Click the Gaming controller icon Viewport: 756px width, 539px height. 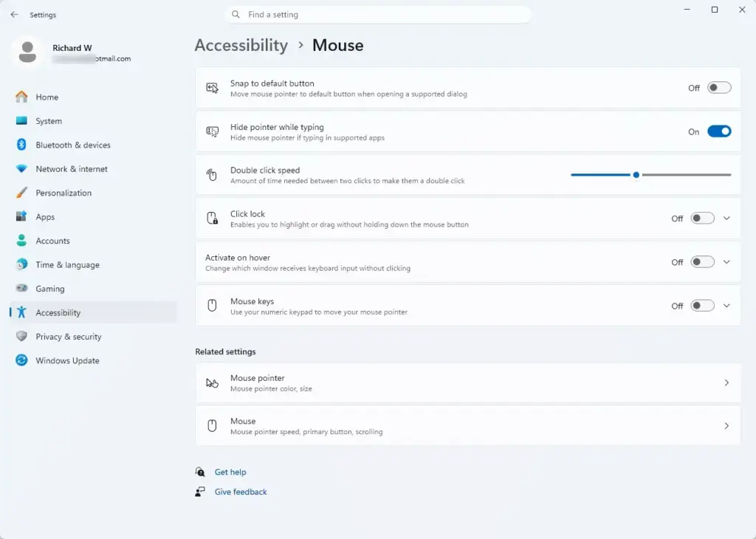pyautogui.click(x=21, y=288)
